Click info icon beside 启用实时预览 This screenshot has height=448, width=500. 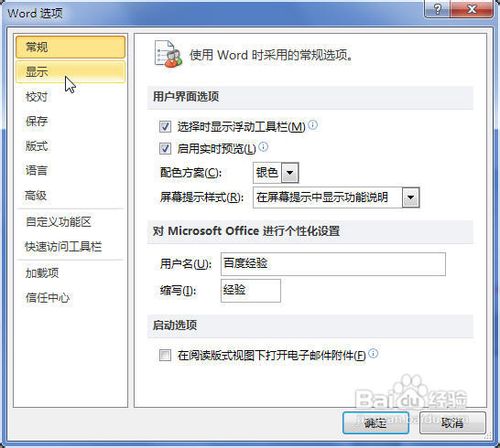pos(263,147)
